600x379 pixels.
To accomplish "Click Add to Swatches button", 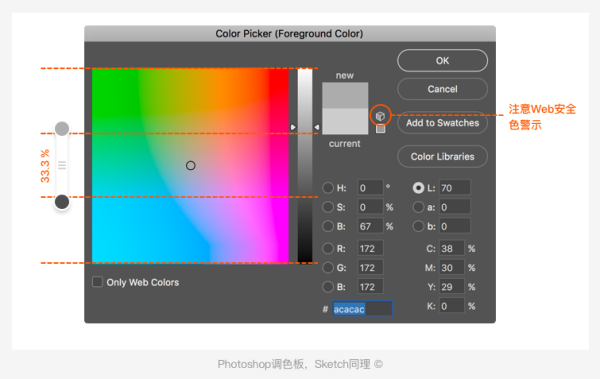I will point(442,123).
